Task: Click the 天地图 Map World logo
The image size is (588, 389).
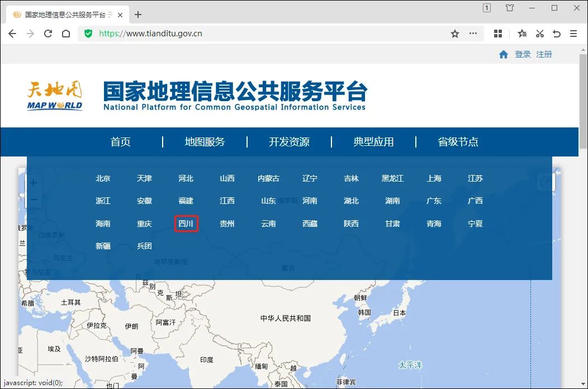Action: tap(55, 95)
